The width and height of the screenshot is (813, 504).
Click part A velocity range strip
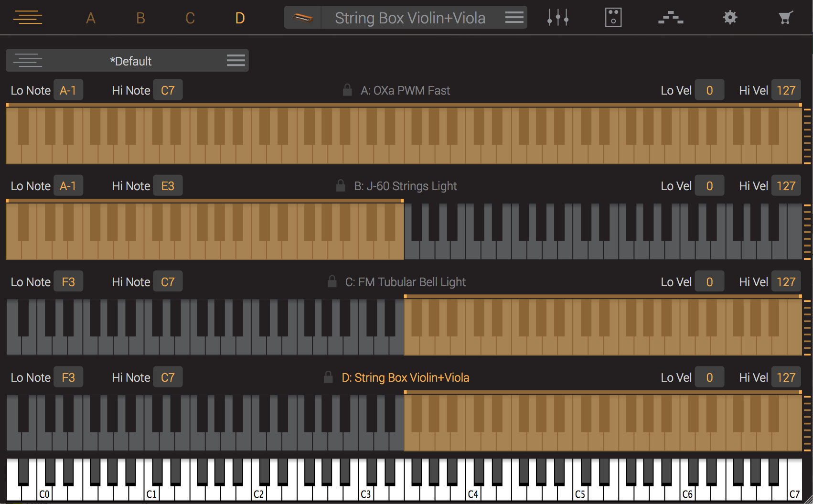click(x=807, y=136)
